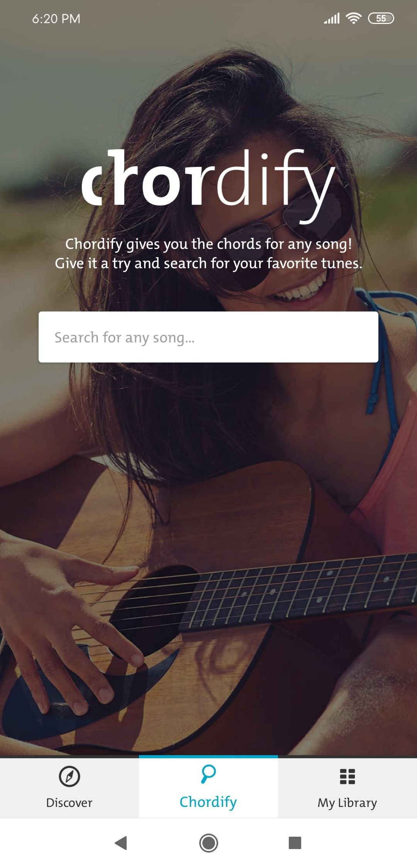Tap the cellular signal strength icon
The height and width of the screenshot is (868, 417).
click(x=332, y=18)
